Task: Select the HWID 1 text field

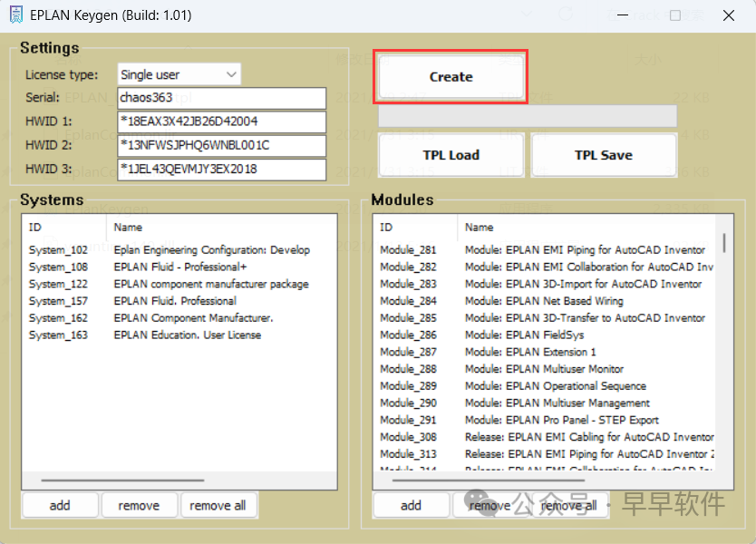Action: pos(221,121)
